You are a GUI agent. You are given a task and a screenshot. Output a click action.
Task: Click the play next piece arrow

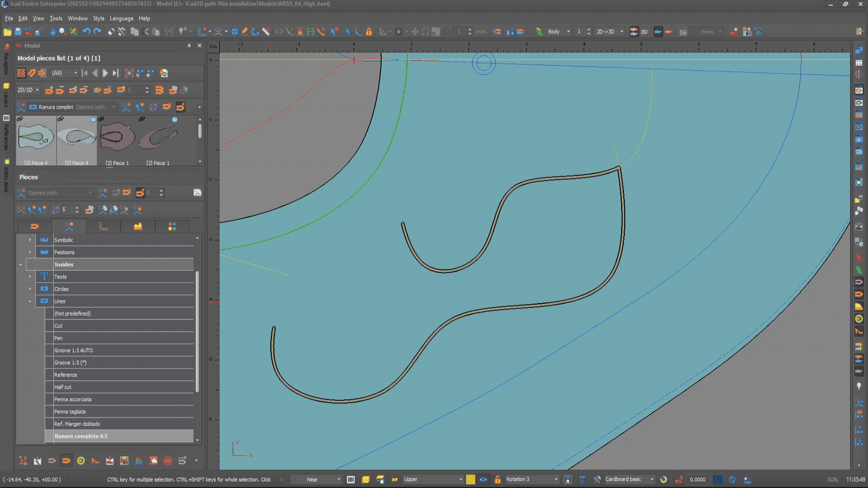105,73
